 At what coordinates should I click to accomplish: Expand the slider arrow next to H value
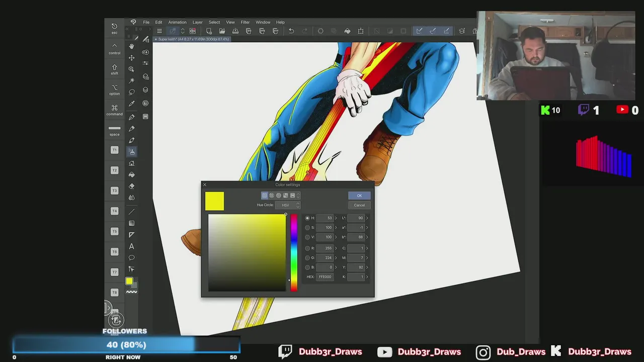click(336, 218)
